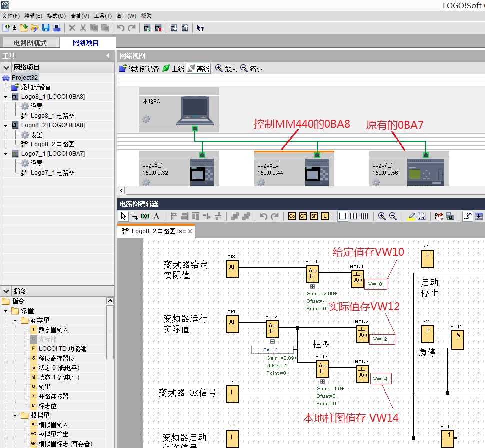Open the 工具(T) menu

[x=103, y=16]
